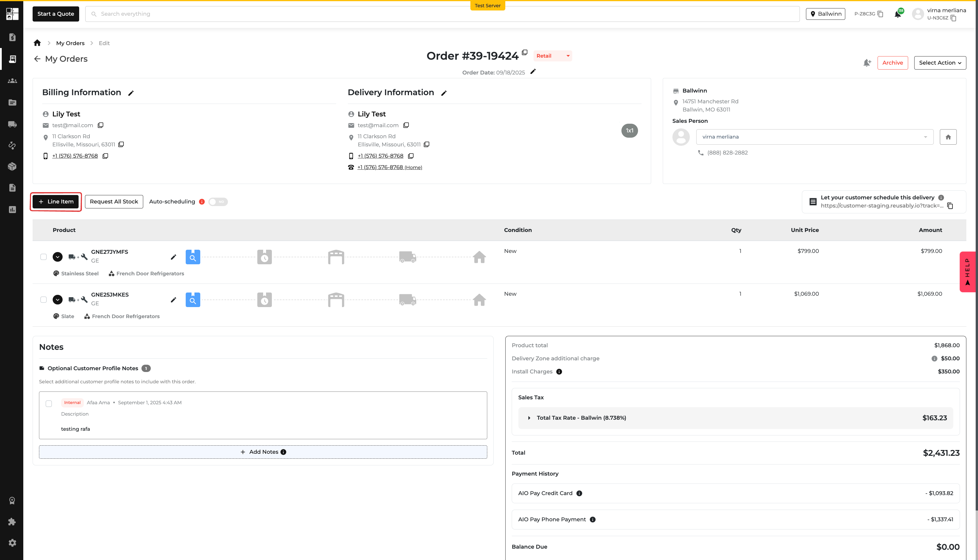The width and height of the screenshot is (978, 560).
Task: Edit Billing Information via pencil icon
Action: tap(131, 93)
